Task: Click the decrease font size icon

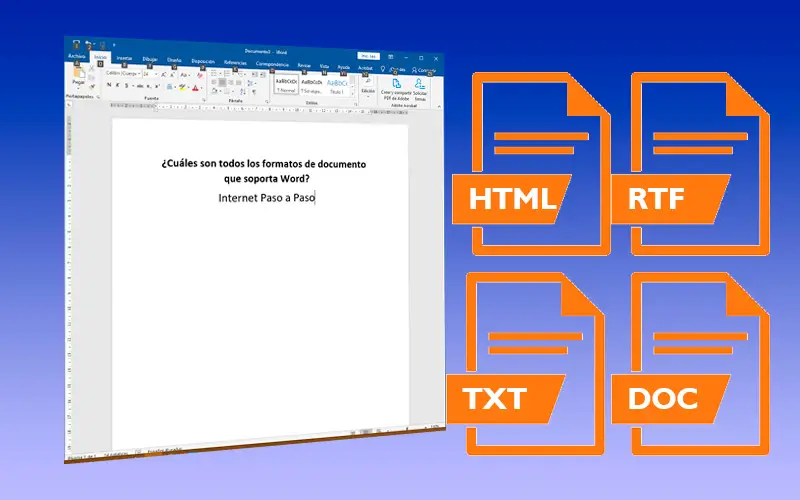Action: tap(172, 74)
